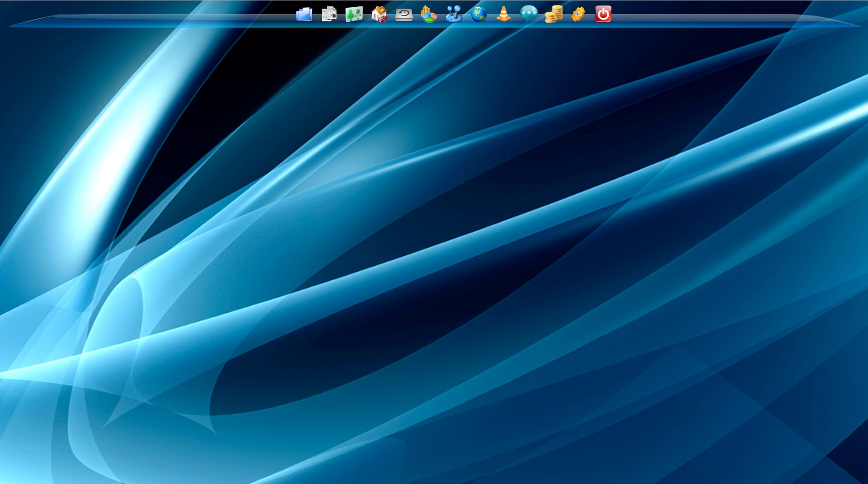Open system preferences via the cog icon
This screenshot has height=484, width=868.
pos(578,14)
